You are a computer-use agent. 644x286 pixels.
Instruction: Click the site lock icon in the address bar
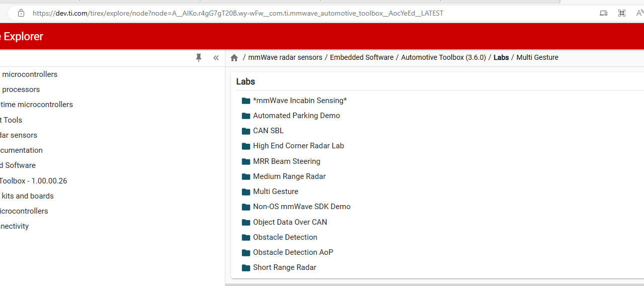(x=21, y=13)
